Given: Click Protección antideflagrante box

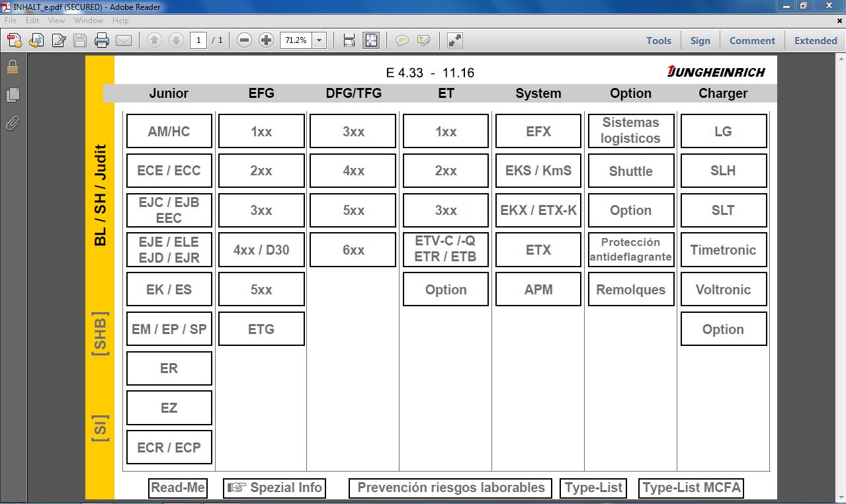Looking at the screenshot, I should pyautogui.click(x=631, y=250).
